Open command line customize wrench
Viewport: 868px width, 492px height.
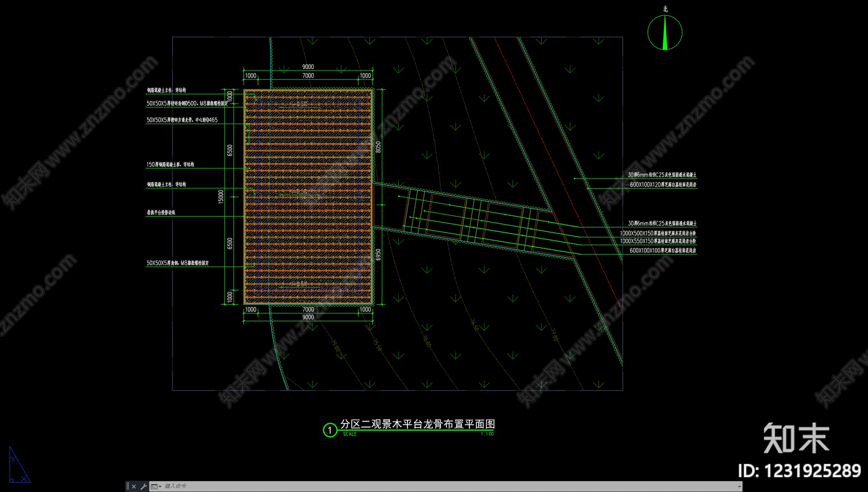click(143, 487)
